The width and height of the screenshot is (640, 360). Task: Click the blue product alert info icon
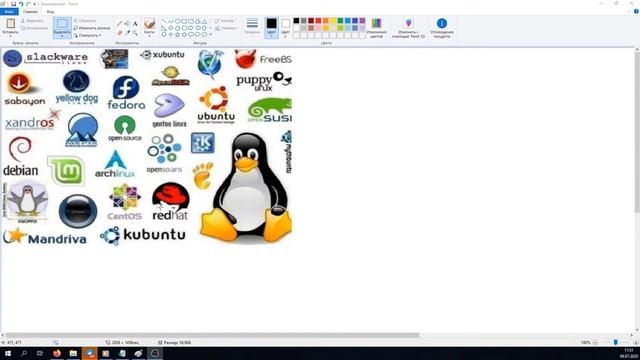point(442,23)
